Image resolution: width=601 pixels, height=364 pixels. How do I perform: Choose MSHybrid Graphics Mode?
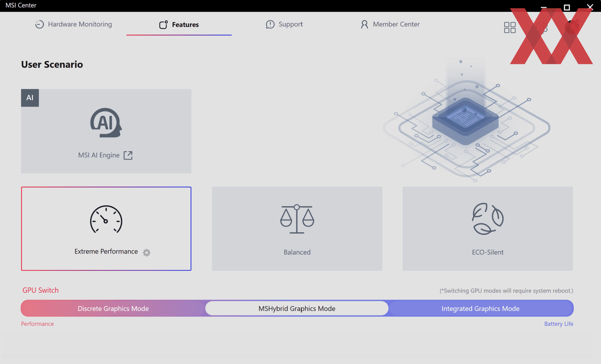click(297, 309)
